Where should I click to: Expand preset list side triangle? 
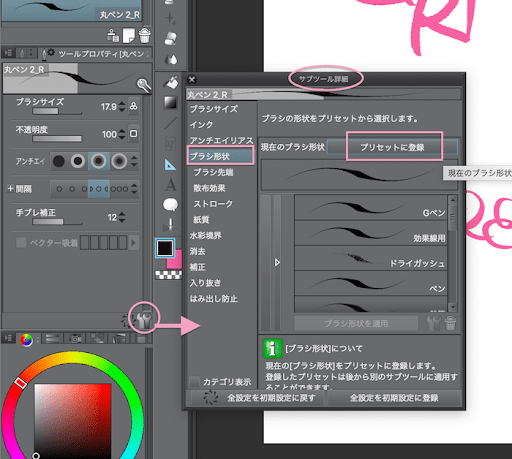pyautogui.click(x=277, y=263)
